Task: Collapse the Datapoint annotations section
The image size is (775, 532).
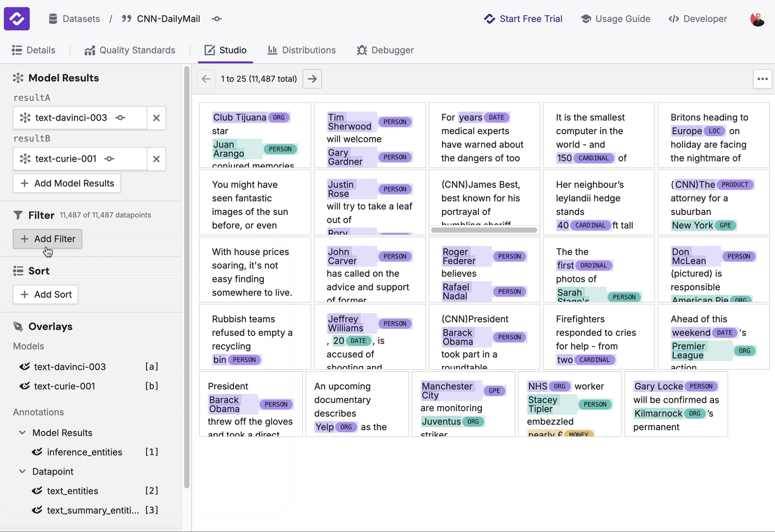Action: click(x=21, y=472)
